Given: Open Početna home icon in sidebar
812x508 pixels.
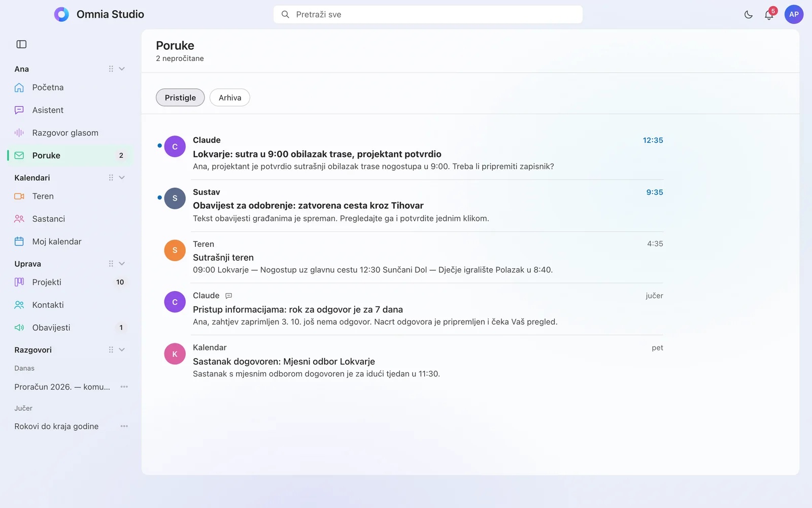Looking at the screenshot, I should click(x=19, y=87).
